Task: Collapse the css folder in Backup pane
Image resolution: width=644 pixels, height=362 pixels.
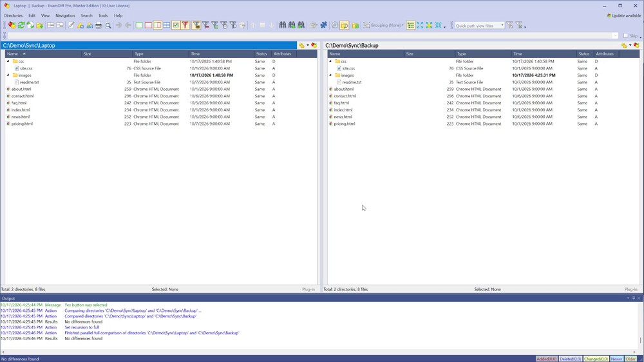Action: [330, 61]
